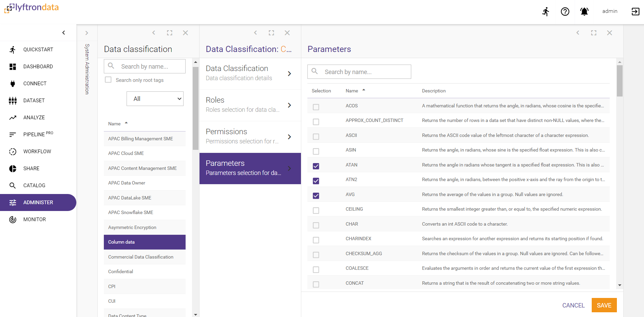Open CONNECT menu item

pyautogui.click(x=38, y=84)
